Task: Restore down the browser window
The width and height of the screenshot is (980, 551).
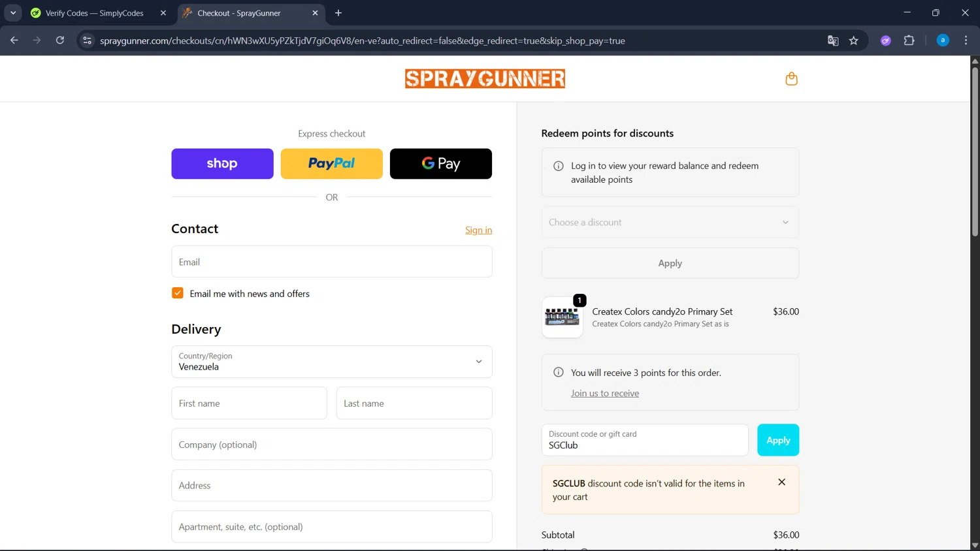Action: tap(936, 12)
